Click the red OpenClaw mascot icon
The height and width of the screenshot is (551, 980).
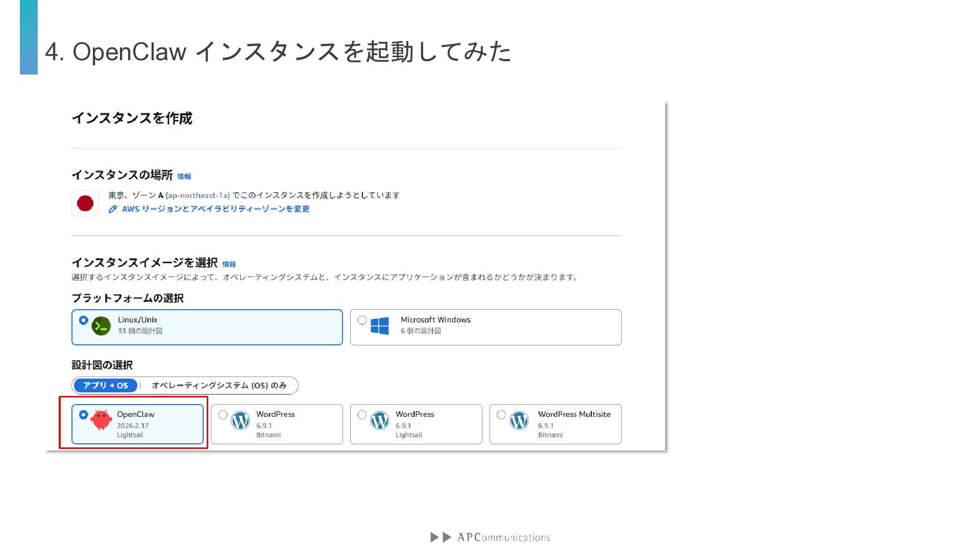[x=101, y=420]
